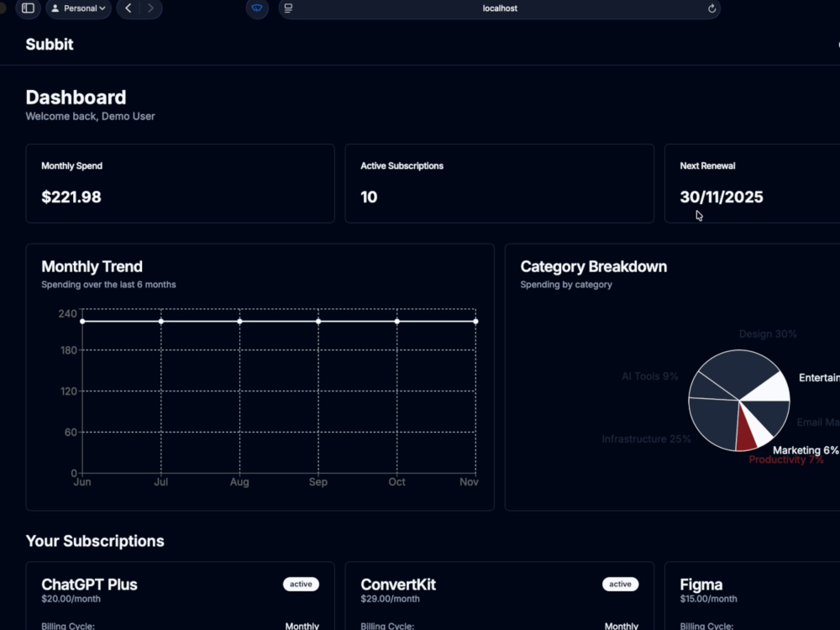Select the Dashboard heading

tap(76, 97)
